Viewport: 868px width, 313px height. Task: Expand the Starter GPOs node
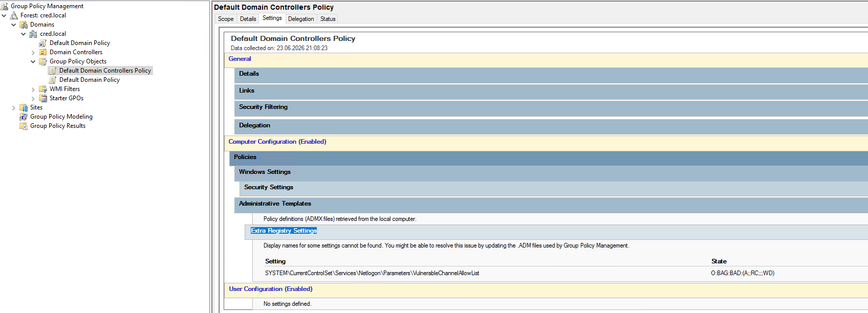pyautogui.click(x=33, y=99)
